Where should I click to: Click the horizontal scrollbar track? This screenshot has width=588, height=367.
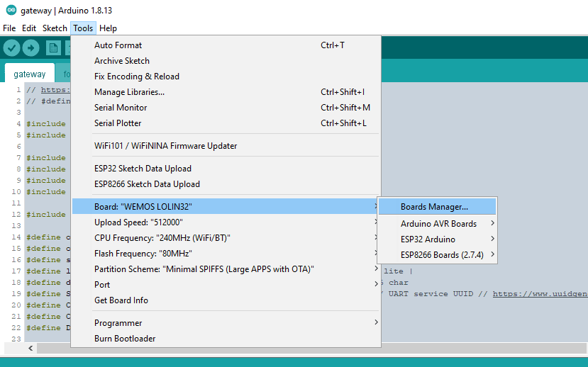[x=311, y=349]
